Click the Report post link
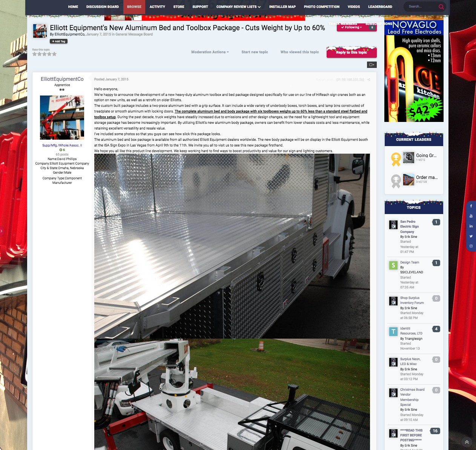This screenshot has width=476, height=450. [324, 80]
